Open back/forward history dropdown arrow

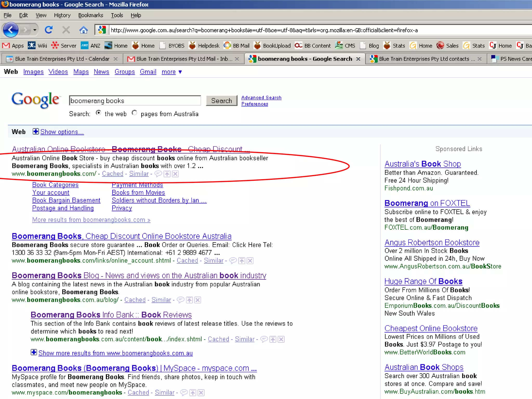35,30
